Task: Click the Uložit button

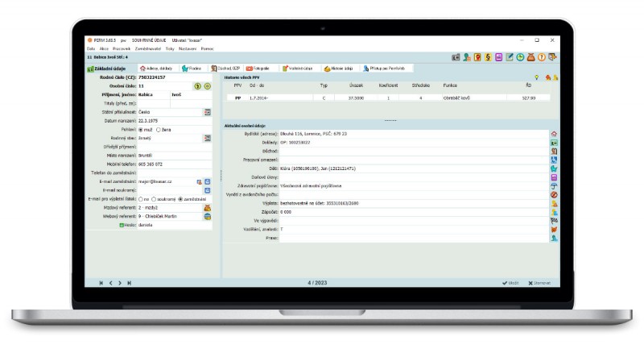Action: point(510,283)
